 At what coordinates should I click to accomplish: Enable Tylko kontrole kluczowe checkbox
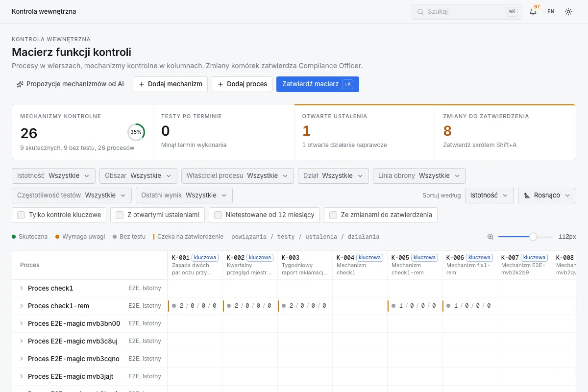point(21,215)
